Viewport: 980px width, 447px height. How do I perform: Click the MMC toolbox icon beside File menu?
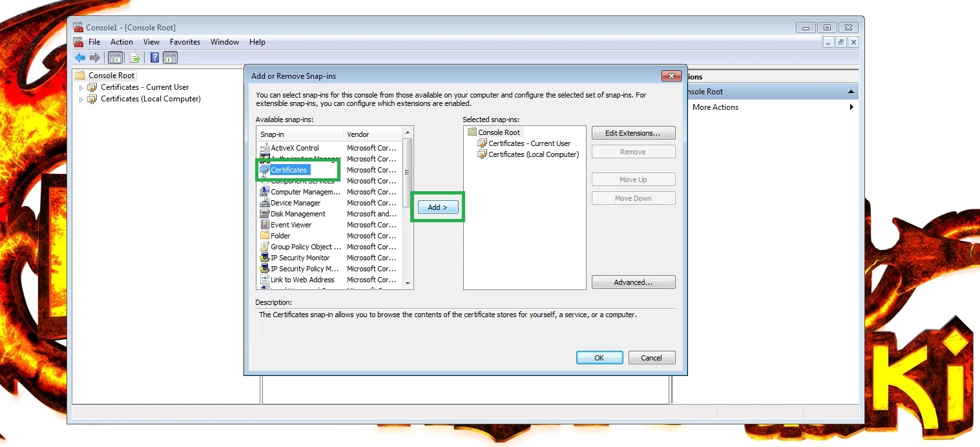click(78, 42)
